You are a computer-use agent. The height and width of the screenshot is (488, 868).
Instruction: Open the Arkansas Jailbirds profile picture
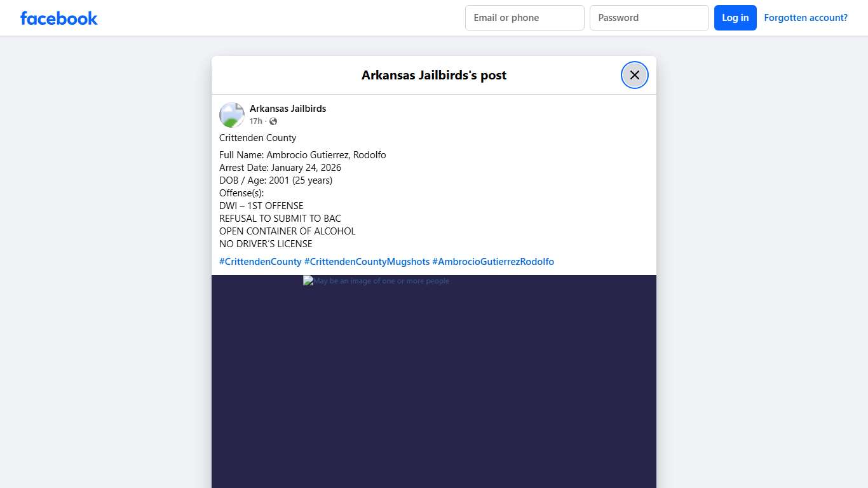pyautogui.click(x=231, y=114)
